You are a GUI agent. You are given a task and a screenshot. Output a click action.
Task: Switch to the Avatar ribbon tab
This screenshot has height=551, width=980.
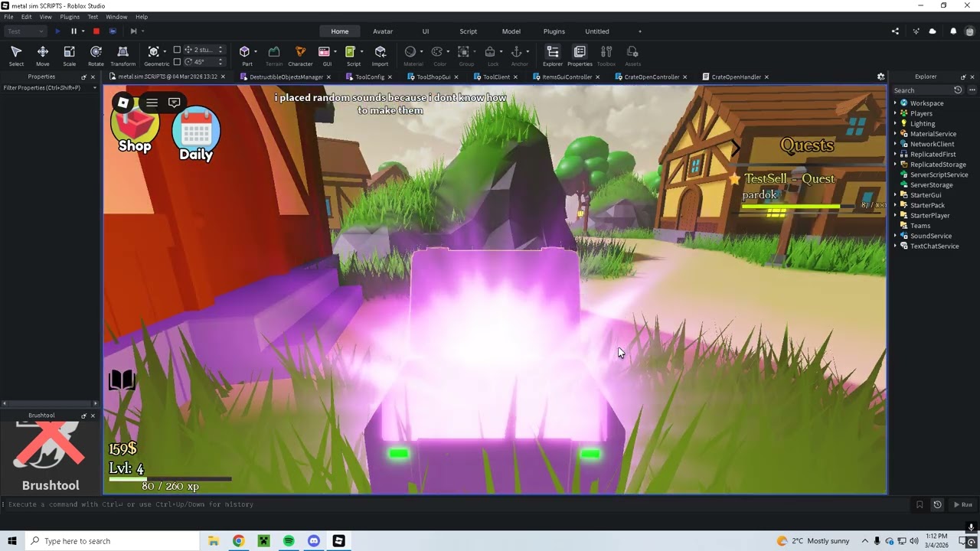(383, 31)
